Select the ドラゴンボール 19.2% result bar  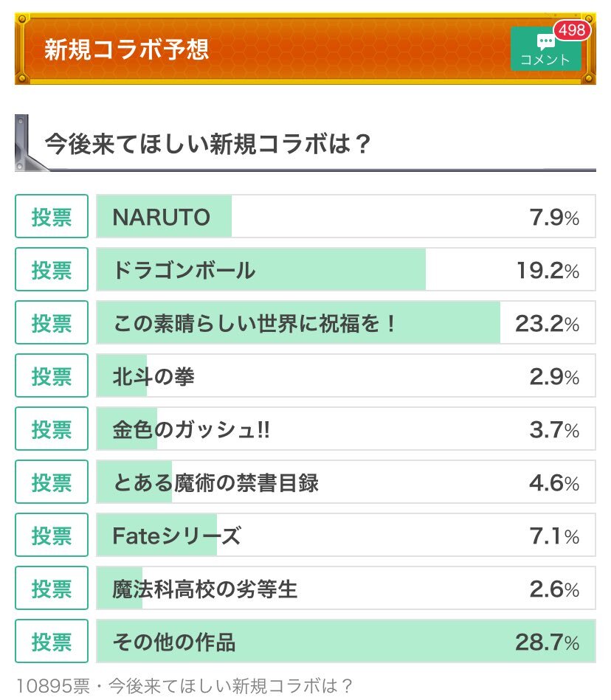(x=345, y=269)
